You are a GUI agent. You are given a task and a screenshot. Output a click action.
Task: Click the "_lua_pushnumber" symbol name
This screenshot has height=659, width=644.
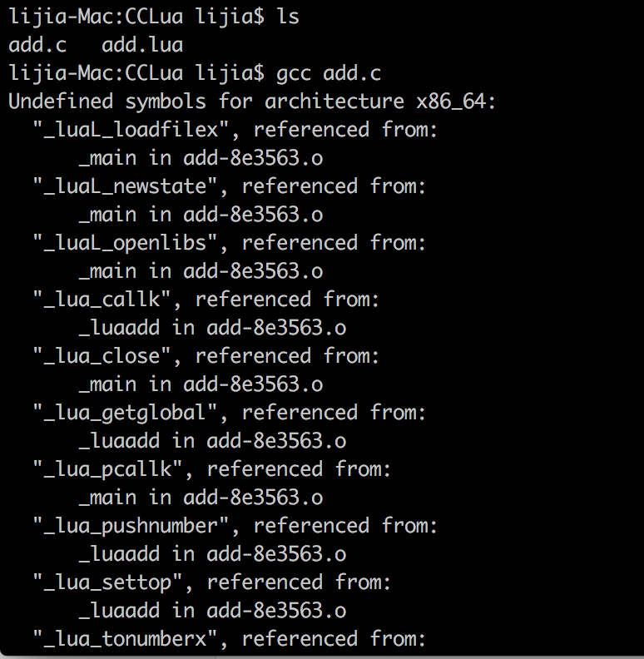[x=131, y=526]
